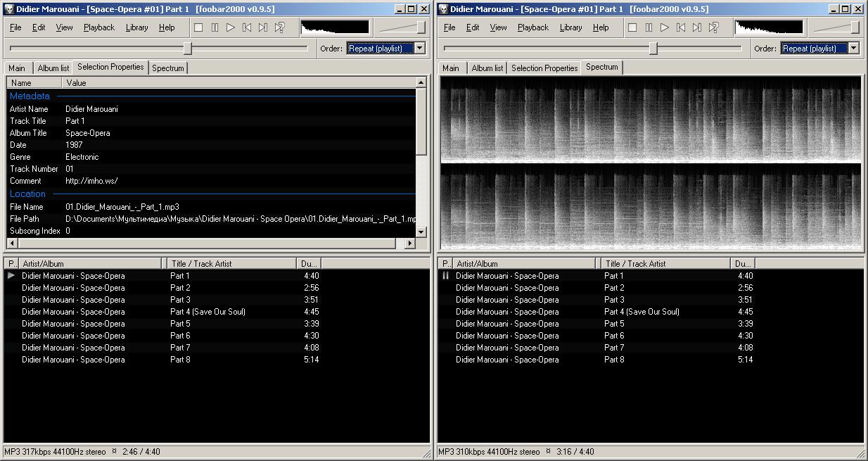This screenshot has height=461, width=868.
Task: Click paused marker beside Part 1, right playlist
Action: pyautogui.click(x=445, y=276)
